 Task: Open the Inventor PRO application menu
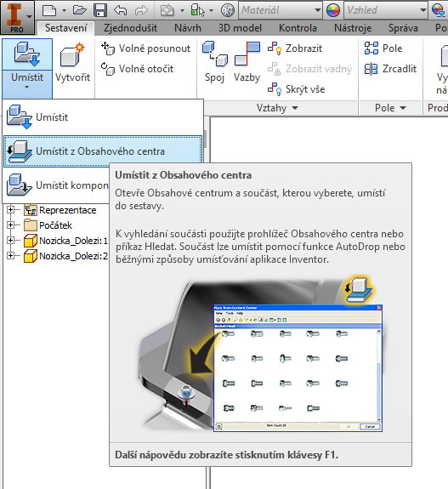[17, 17]
